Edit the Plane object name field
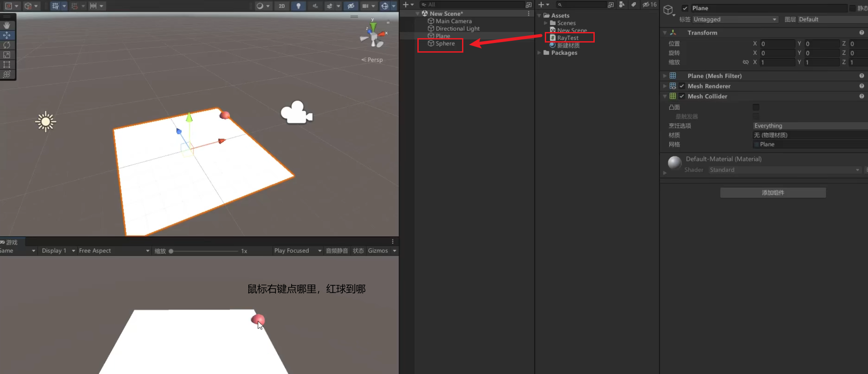868x374 pixels. point(769,8)
